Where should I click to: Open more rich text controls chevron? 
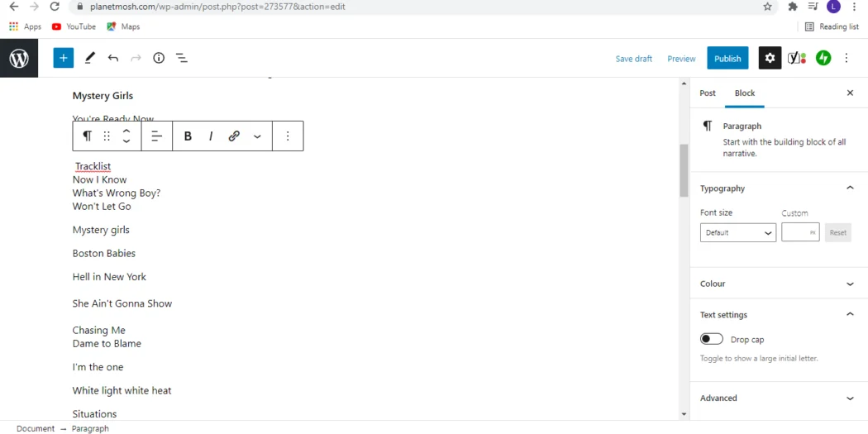257,136
